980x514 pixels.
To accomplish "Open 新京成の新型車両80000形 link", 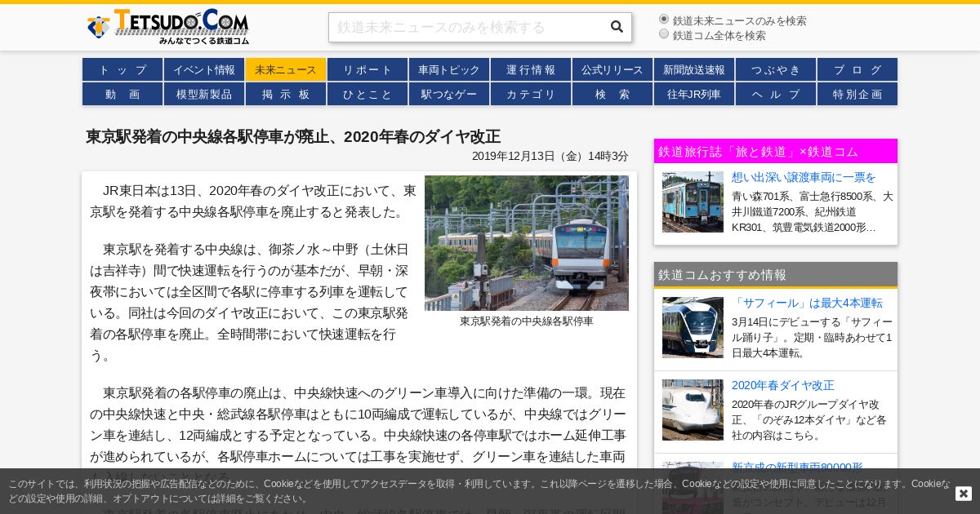I will [x=797, y=467].
